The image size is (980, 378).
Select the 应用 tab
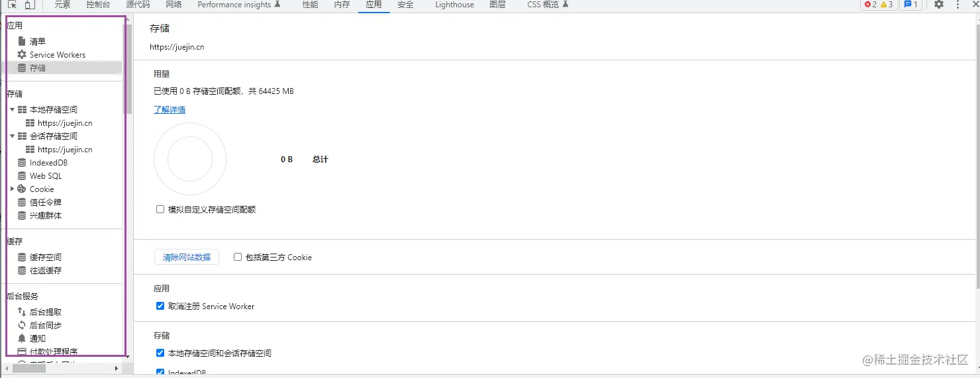(373, 5)
